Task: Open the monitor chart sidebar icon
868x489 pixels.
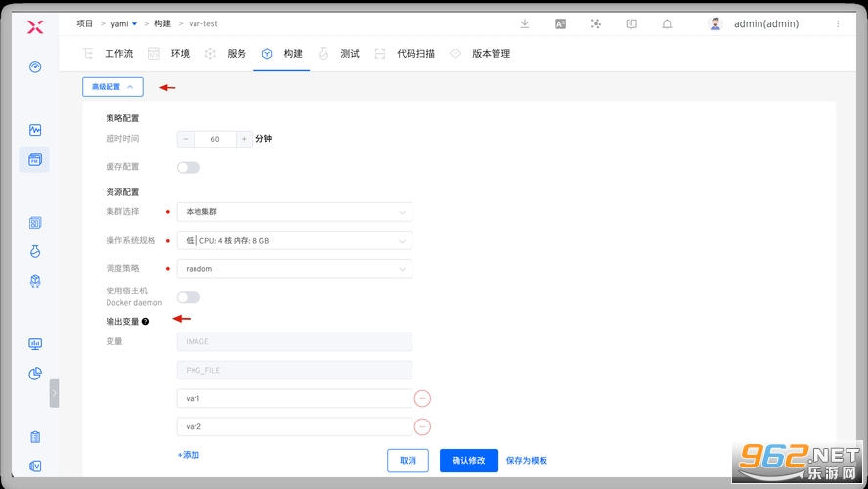Action: tap(35, 344)
